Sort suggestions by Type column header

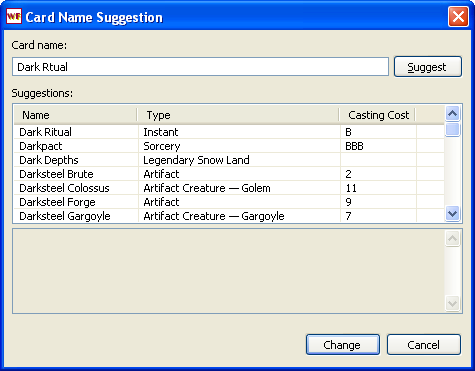(238, 115)
